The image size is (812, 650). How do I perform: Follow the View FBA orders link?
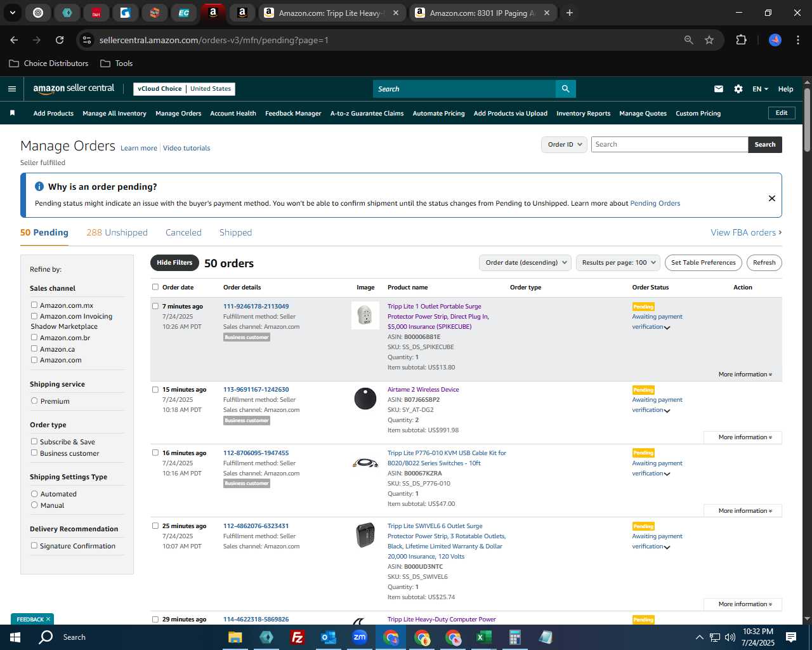(x=746, y=232)
